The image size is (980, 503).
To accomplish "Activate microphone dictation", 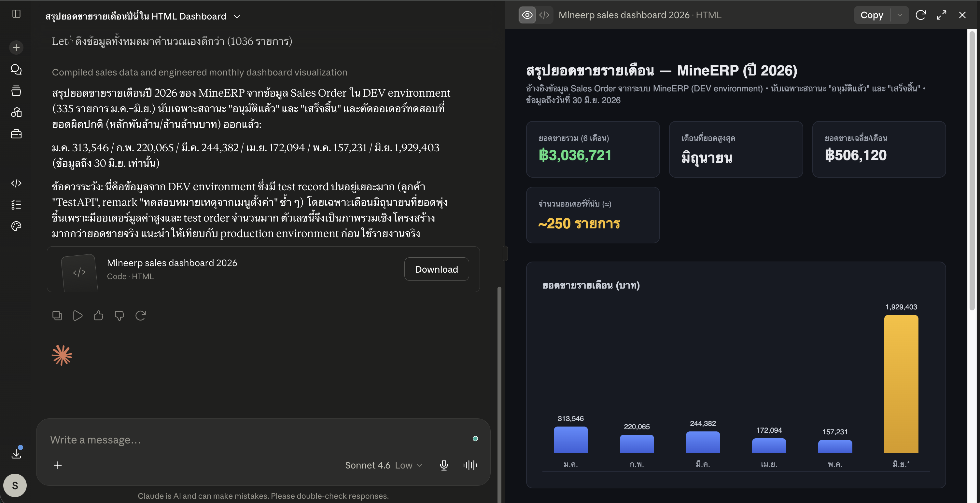I will pos(443,465).
